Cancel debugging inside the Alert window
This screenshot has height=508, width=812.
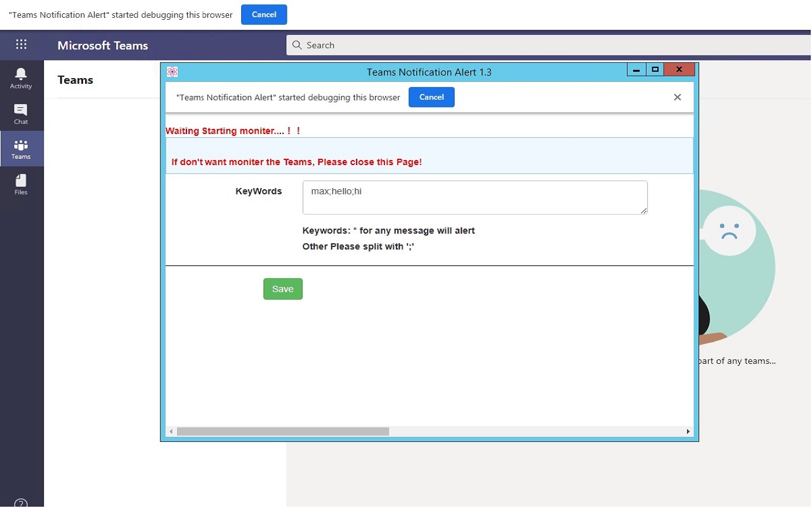(x=431, y=97)
